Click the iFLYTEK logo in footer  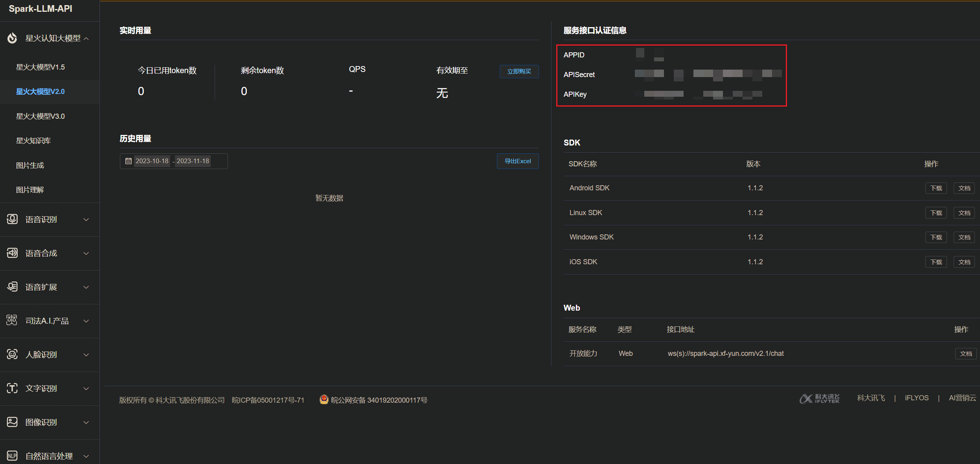[820, 398]
